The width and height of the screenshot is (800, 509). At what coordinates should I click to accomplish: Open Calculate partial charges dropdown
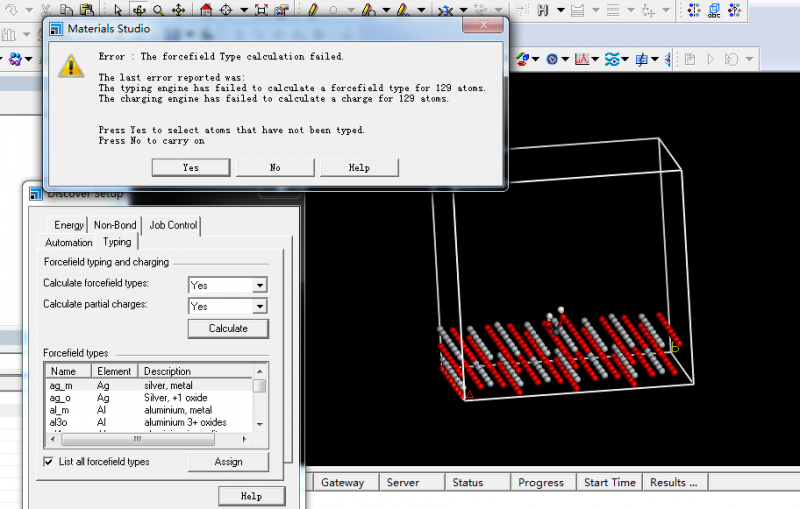(260, 306)
